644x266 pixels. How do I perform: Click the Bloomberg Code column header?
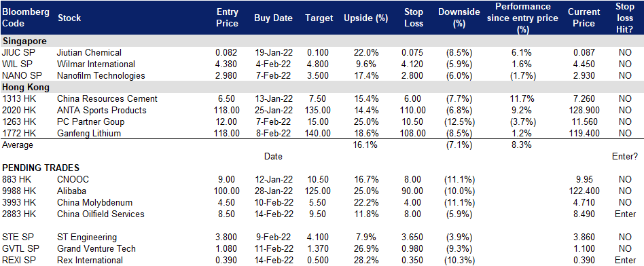[26, 18]
